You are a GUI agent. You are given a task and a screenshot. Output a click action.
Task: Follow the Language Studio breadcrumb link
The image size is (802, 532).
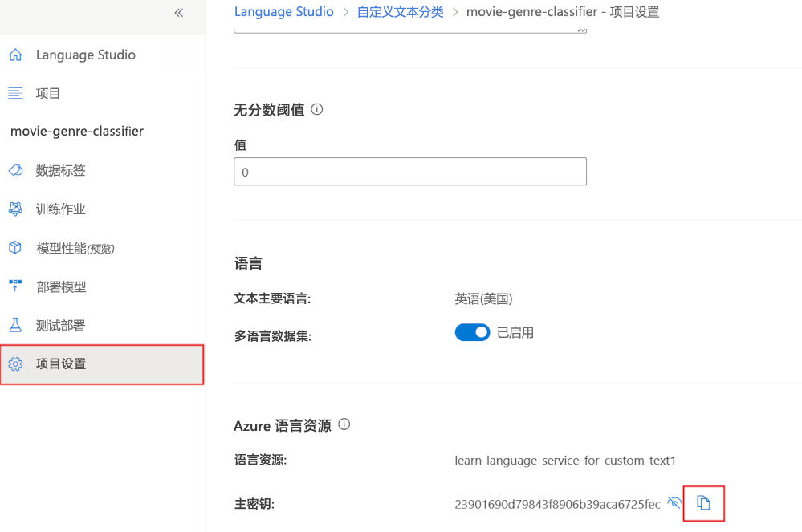(x=284, y=12)
